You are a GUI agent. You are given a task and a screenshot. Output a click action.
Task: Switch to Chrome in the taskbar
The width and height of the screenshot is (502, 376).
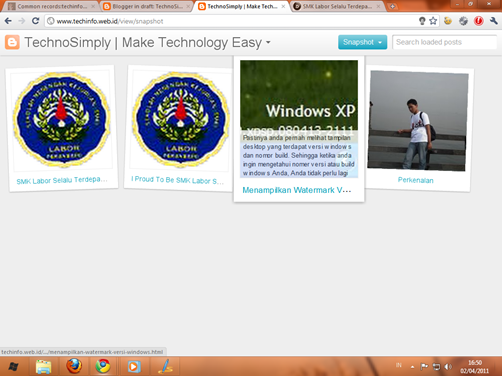point(103,366)
